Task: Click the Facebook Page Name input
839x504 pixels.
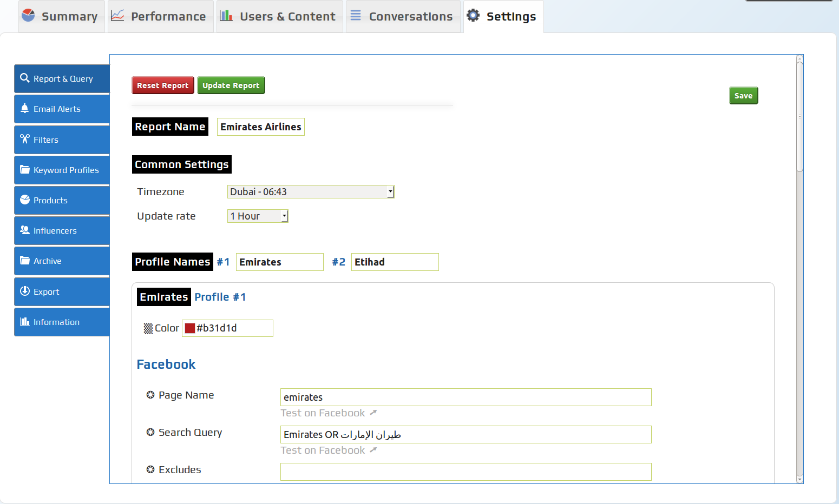Action: coord(466,397)
